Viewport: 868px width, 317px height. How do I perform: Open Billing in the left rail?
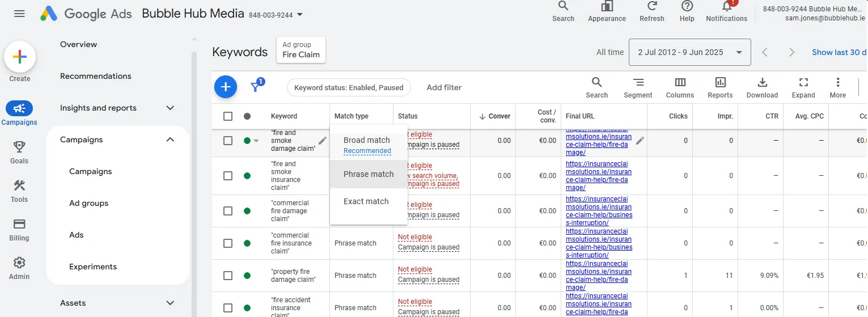[19, 229]
